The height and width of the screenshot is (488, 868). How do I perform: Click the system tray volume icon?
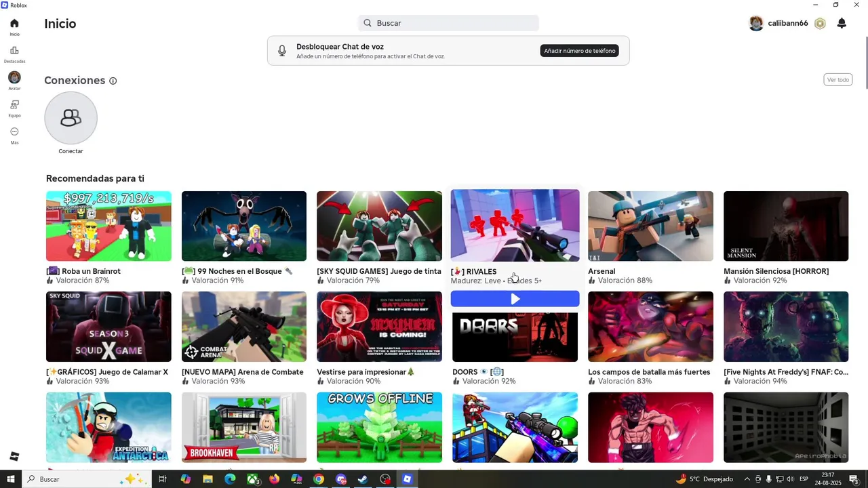click(790, 479)
